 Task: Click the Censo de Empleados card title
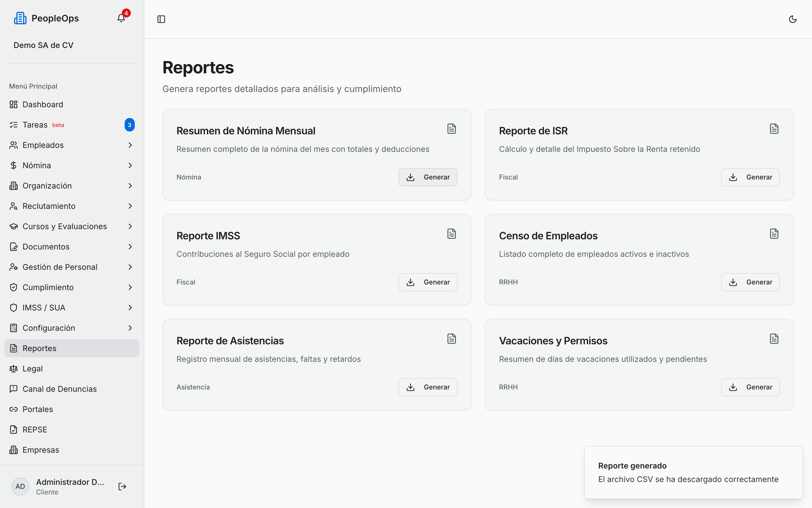click(548, 236)
